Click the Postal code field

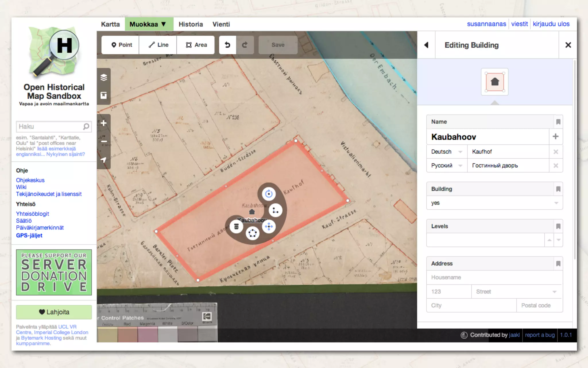pos(540,305)
